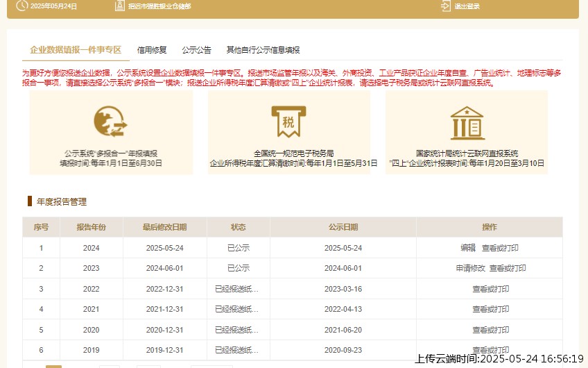This screenshot has height=368, width=588.
Task: Click report year cell 2019
Action: tap(91, 350)
